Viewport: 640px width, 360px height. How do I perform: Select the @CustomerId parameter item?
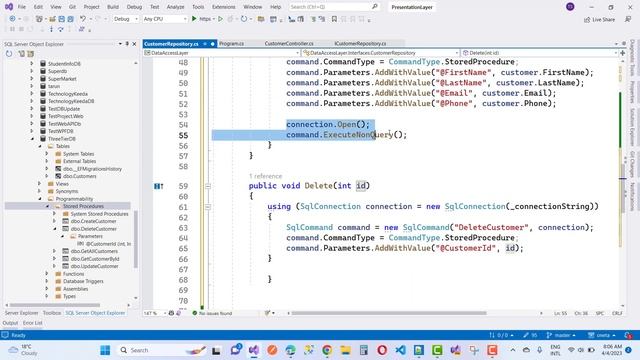tap(109, 244)
